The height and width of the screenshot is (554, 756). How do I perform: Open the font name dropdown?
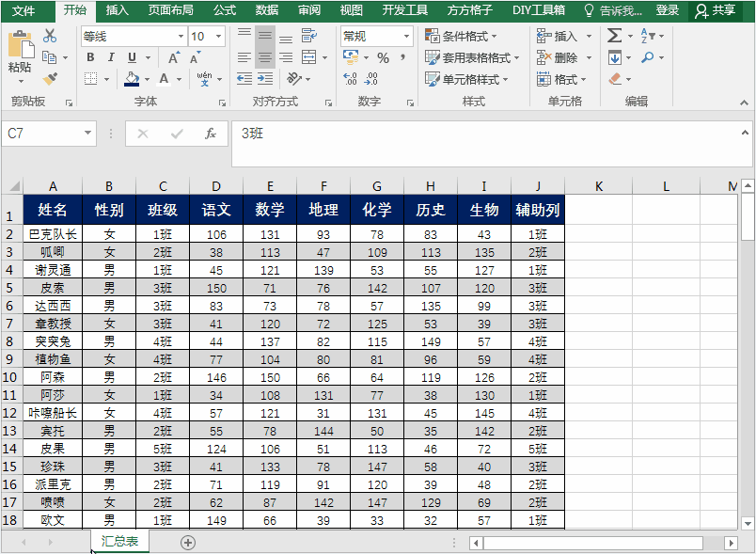[x=181, y=36]
